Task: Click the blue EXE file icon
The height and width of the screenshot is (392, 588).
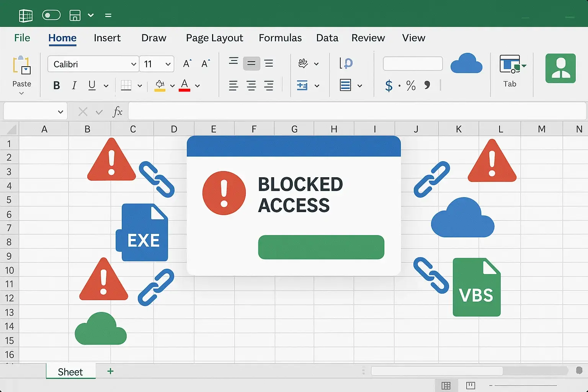Action: click(142, 232)
